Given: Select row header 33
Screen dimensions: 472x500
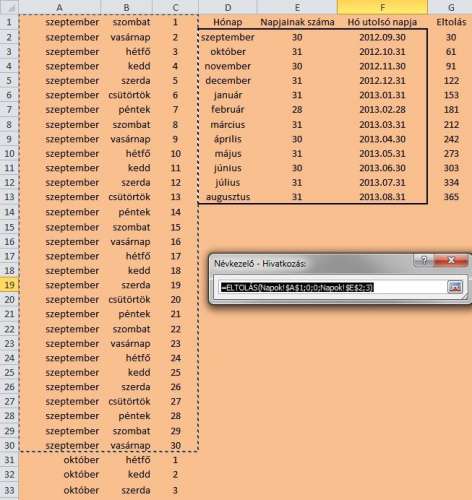Looking at the screenshot, I should (9, 490).
